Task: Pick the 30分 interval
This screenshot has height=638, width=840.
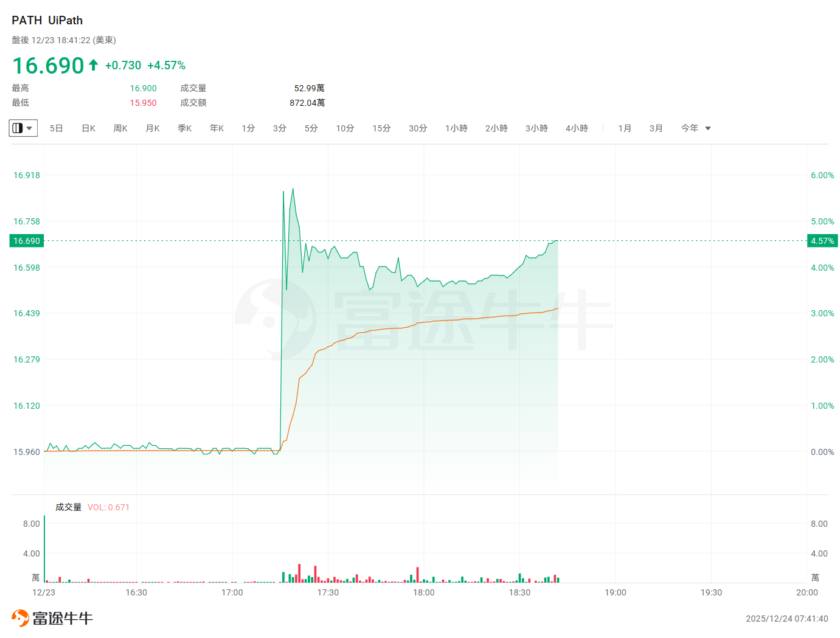Action: (418, 128)
